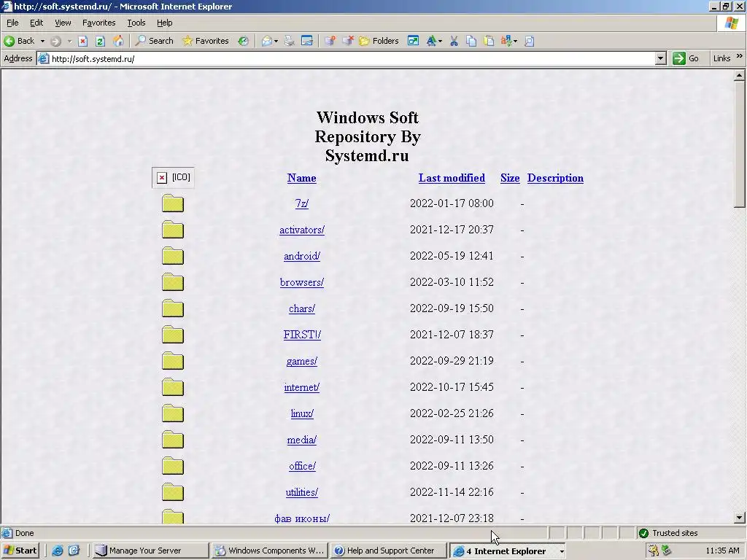The image size is (747, 560).
Task: Open the View menu
Action: point(63,23)
